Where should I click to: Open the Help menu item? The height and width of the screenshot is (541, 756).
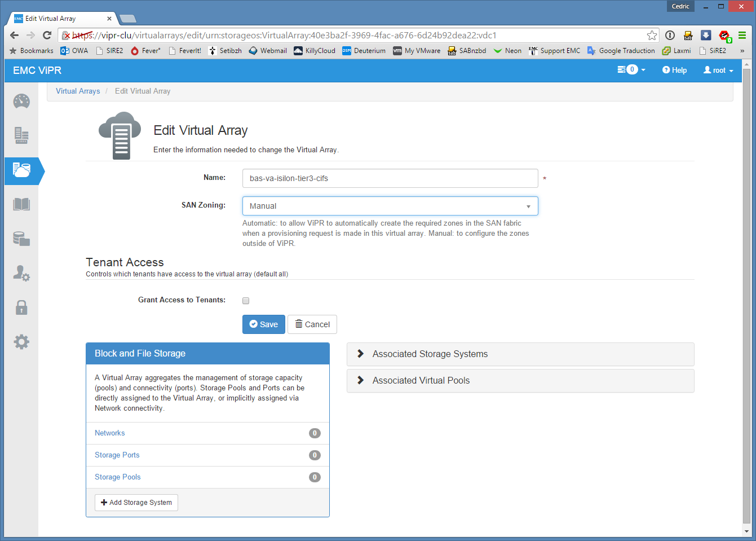point(675,71)
